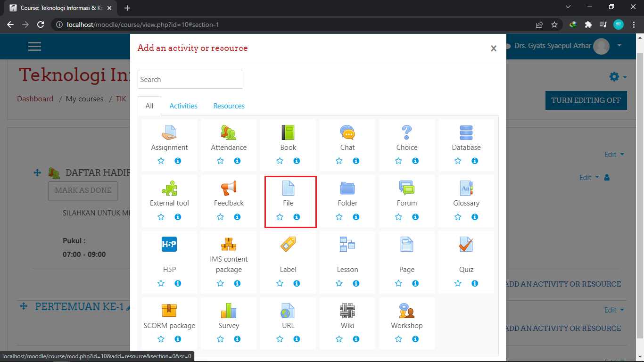The height and width of the screenshot is (362, 644).
Task: Select the Lesson activity icon
Action: pyautogui.click(x=347, y=244)
